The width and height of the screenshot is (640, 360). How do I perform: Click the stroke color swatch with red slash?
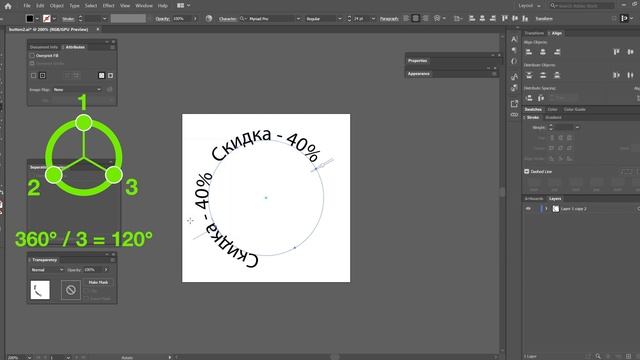click(x=47, y=18)
